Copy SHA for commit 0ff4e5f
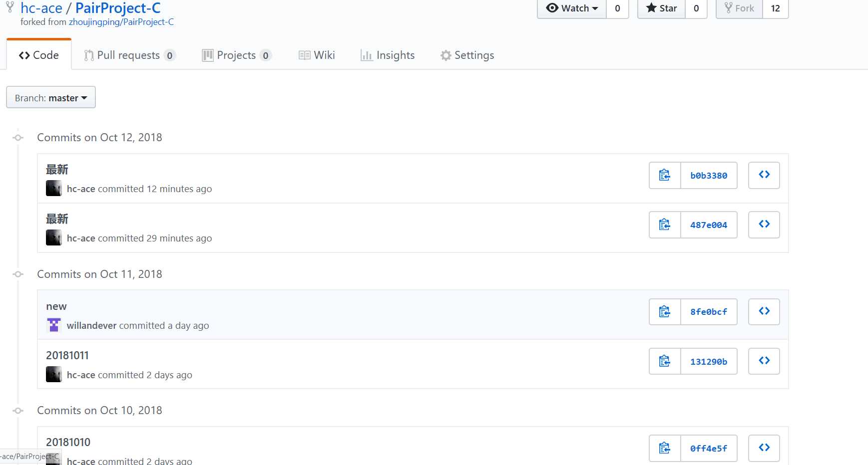Image resolution: width=868 pixels, height=465 pixels. click(665, 448)
